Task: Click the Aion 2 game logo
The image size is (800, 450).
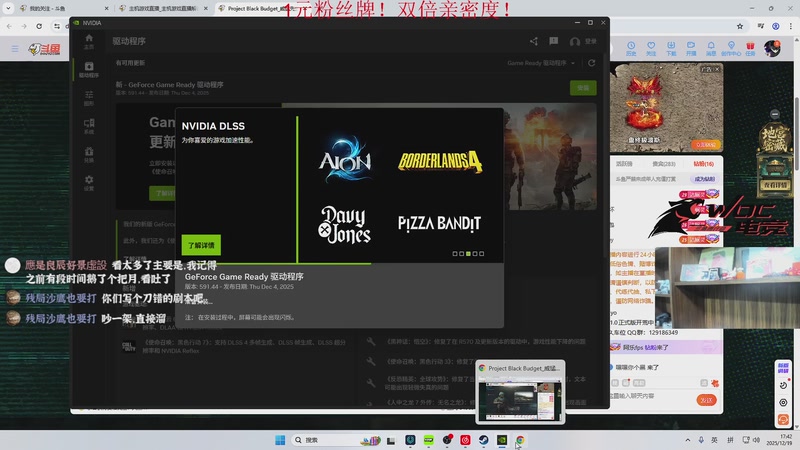Action: click(345, 159)
